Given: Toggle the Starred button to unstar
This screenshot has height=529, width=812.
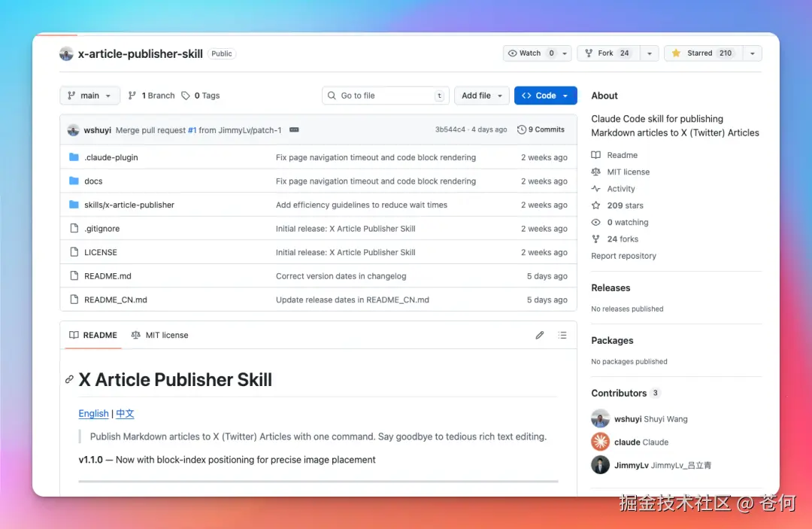Looking at the screenshot, I should [703, 53].
